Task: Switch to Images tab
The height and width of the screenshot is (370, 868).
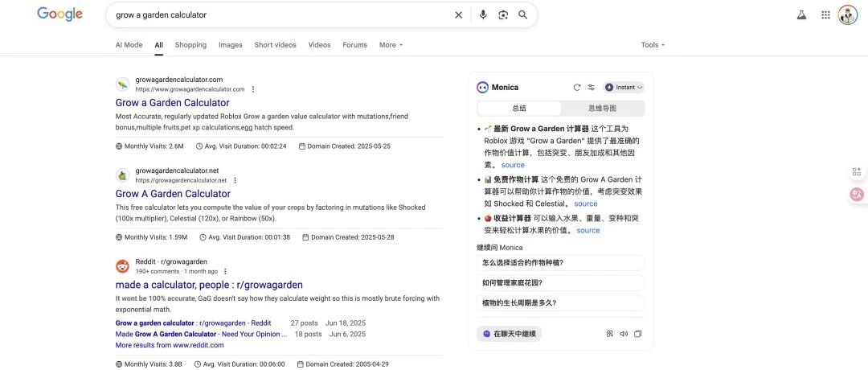Action: pos(231,45)
